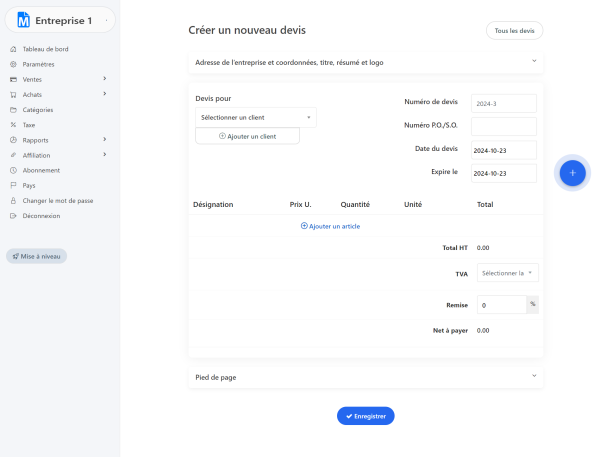Click the Catégories folder icon
Viewport: 600px width, 457px height.
[x=13, y=110]
